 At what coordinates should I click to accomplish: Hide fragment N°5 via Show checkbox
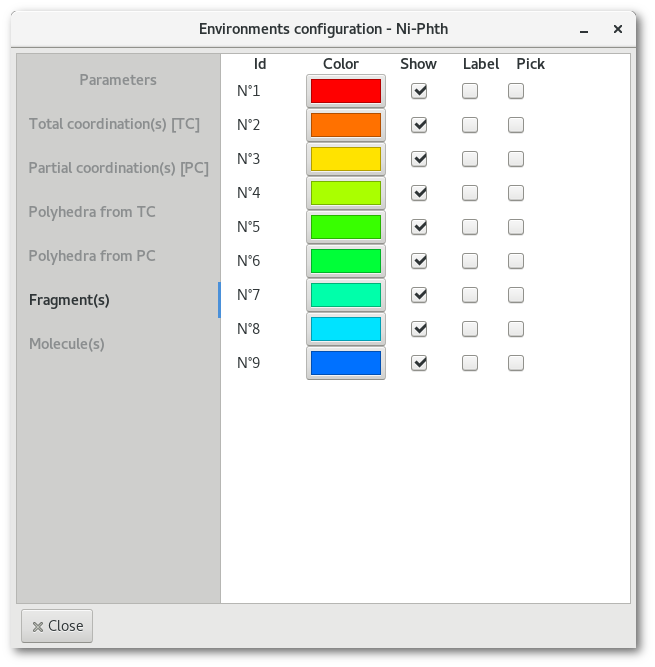click(x=419, y=227)
